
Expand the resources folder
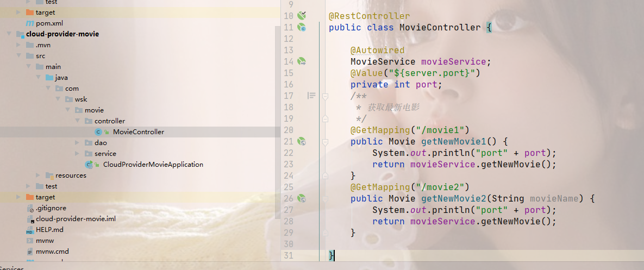click(x=38, y=175)
